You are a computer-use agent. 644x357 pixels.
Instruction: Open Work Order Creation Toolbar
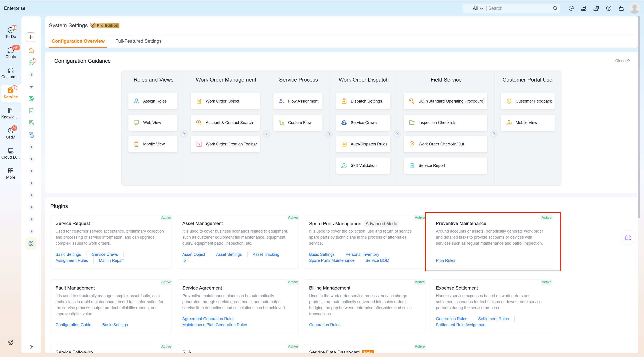tap(225, 144)
